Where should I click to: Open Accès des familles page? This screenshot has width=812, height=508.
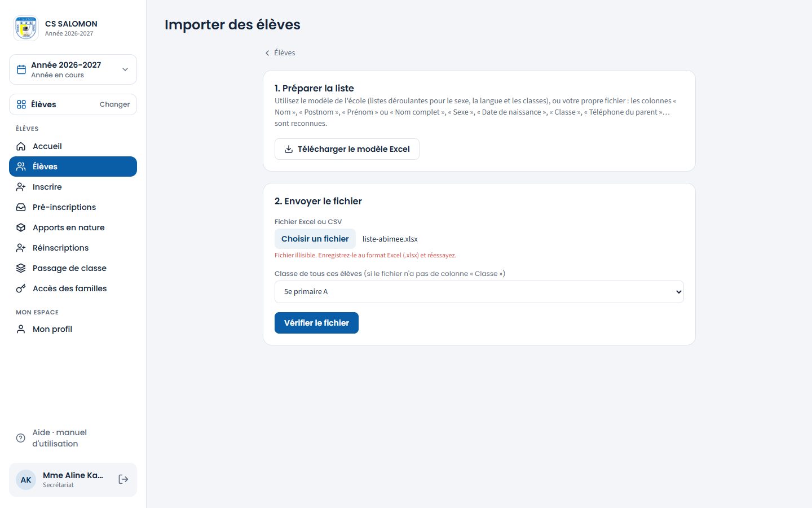point(73,288)
